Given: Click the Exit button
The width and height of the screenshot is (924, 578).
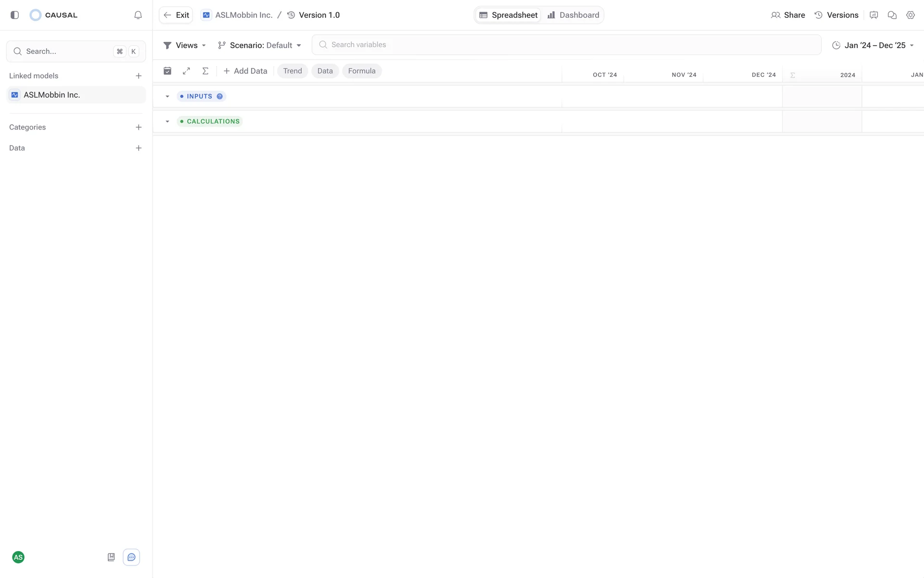Looking at the screenshot, I should point(176,15).
